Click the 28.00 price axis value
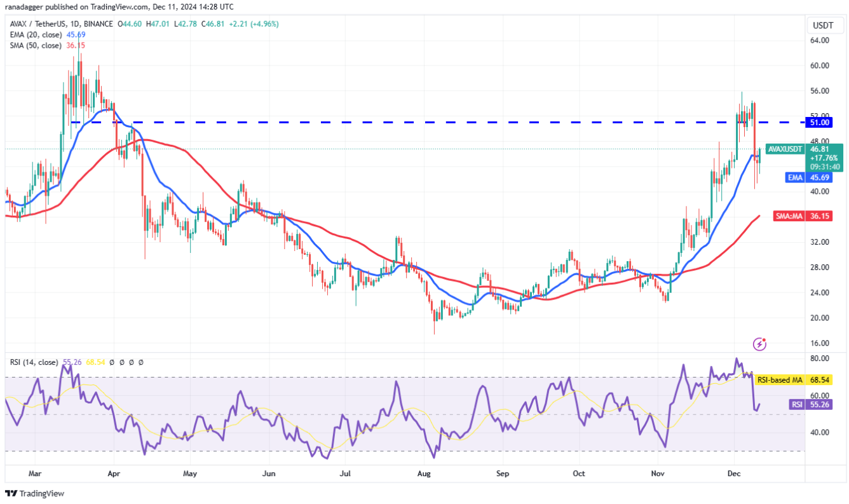 820,267
